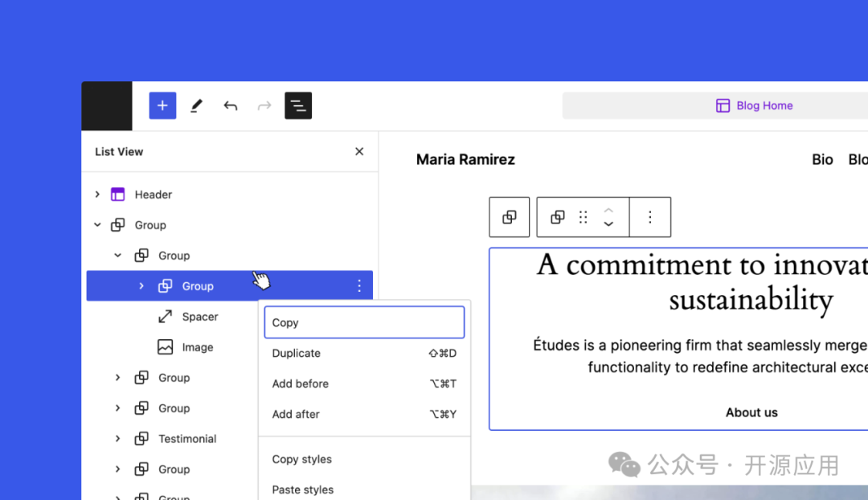This screenshot has height=500, width=868.
Task: Click the About us button
Action: point(751,412)
